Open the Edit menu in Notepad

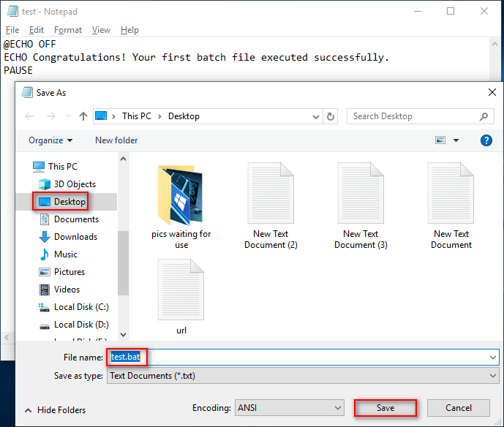point(37,30)
